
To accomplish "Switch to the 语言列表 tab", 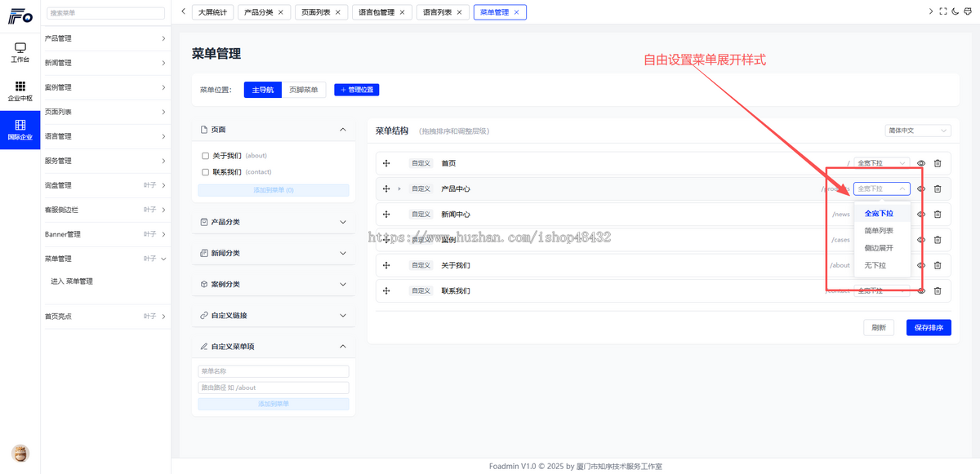I will (443, 12).
